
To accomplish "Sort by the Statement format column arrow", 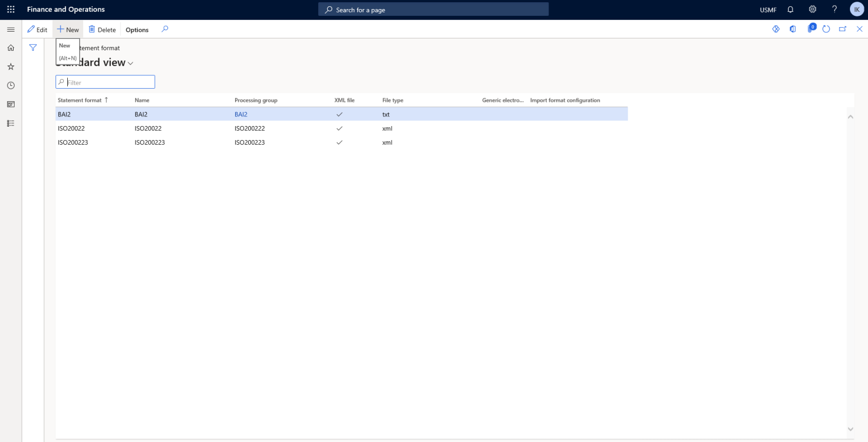I will click(x=106, y=100).
